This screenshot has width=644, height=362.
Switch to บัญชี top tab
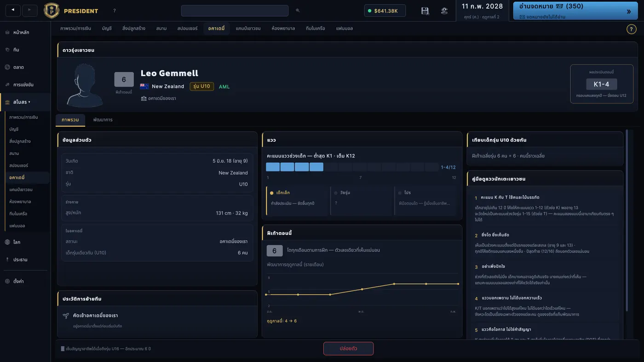(x=107, y=28)
